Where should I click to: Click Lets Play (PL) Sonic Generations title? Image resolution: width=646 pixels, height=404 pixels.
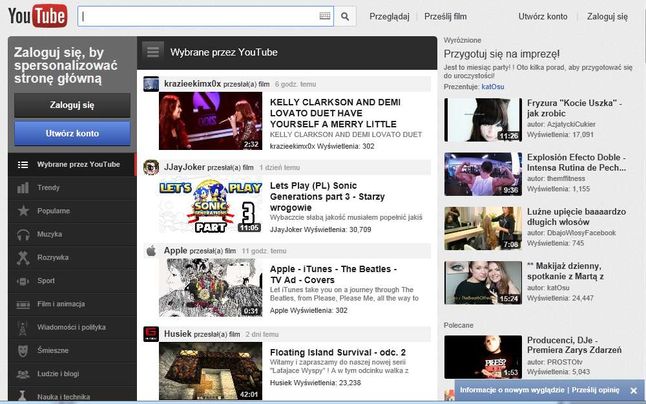(x=327, y=196)
